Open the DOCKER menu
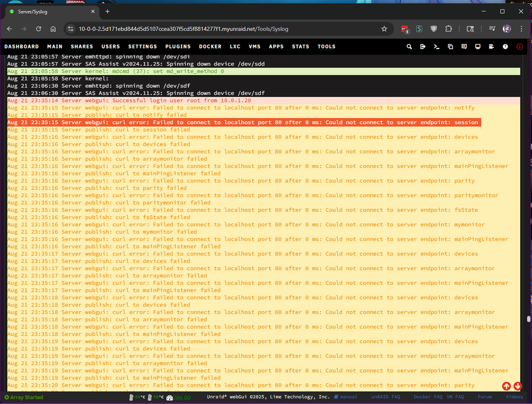The width and height of the screenshot is (532, 404). click(210, 46)
